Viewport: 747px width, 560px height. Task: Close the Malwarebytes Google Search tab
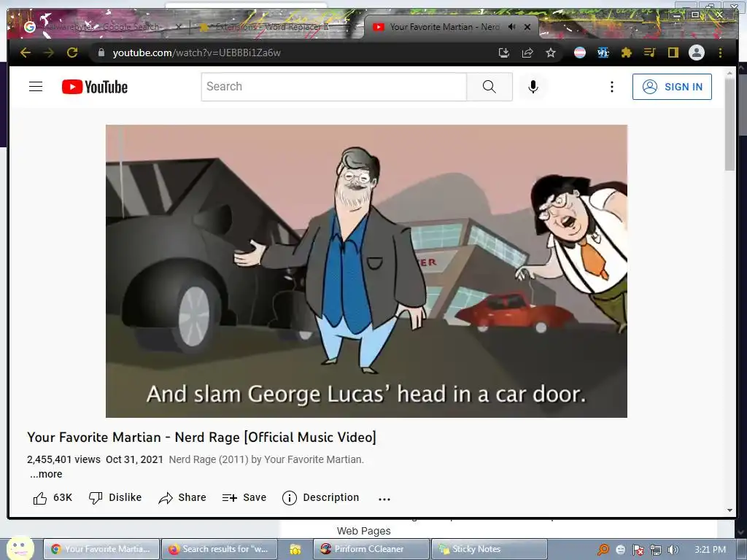point(178,27)
